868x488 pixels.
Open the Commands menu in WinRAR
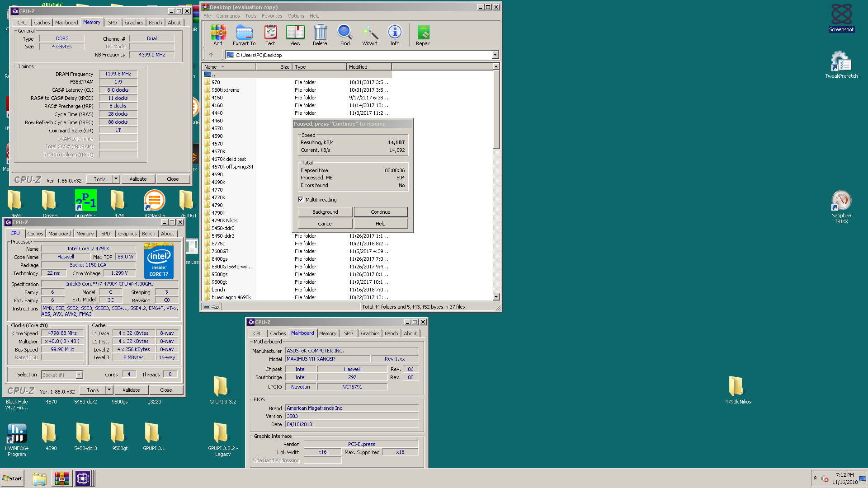(x=228, y=16)
